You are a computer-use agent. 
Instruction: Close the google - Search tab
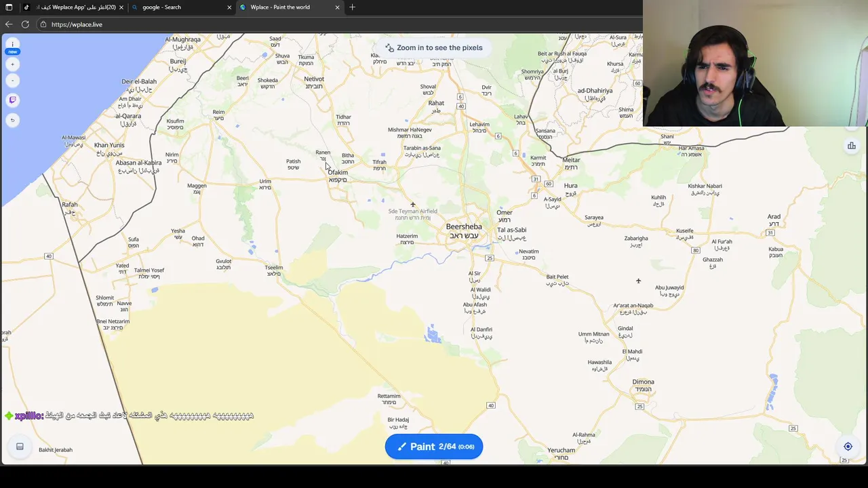(229, 7)
